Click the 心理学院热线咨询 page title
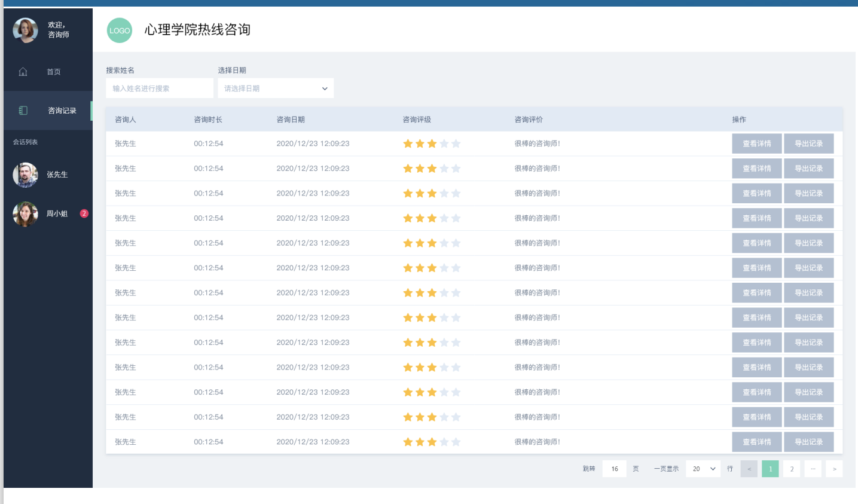The image size is (858, 504). [197, 30]
